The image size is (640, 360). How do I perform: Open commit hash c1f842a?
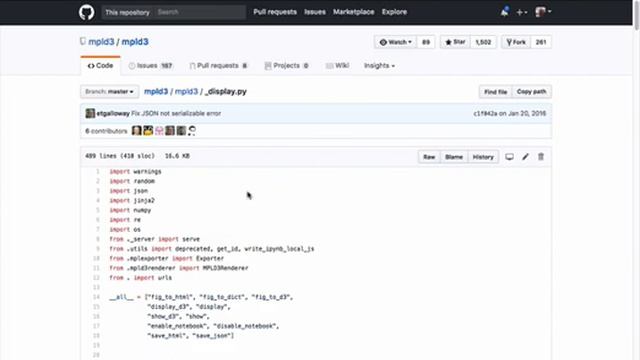tap(485, 113)
